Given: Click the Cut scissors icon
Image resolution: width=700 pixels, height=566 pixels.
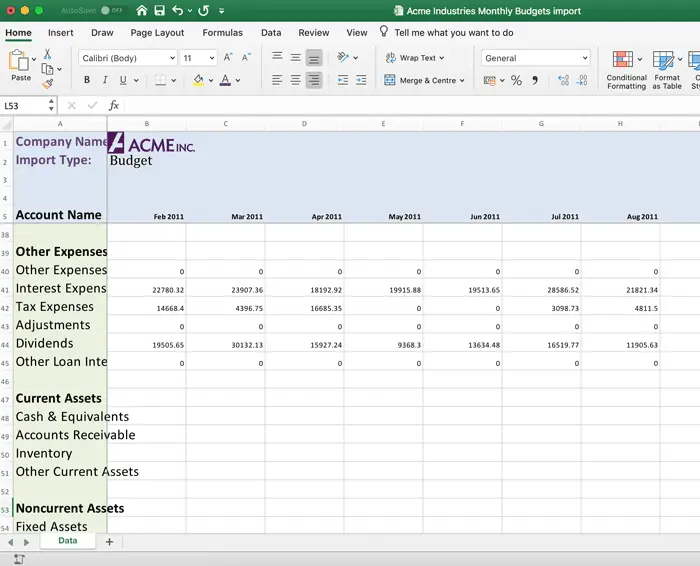Looking at the screenshot, I should pyautogui.click(x=47, y=54).
